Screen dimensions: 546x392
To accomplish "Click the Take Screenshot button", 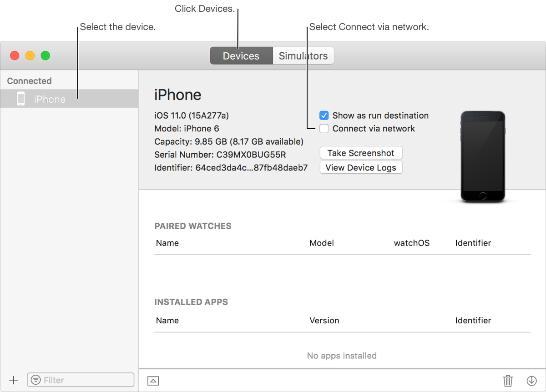I will click(x=361, y=152).
